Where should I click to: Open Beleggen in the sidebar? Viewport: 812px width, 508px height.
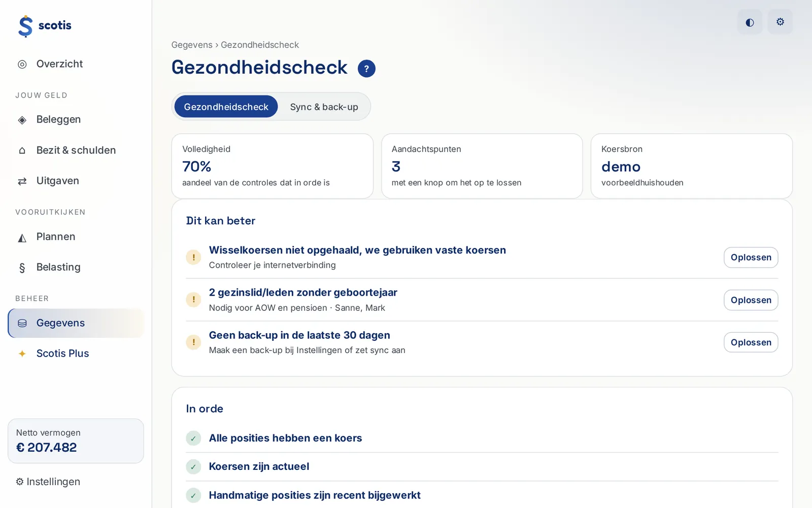point(76,120)
